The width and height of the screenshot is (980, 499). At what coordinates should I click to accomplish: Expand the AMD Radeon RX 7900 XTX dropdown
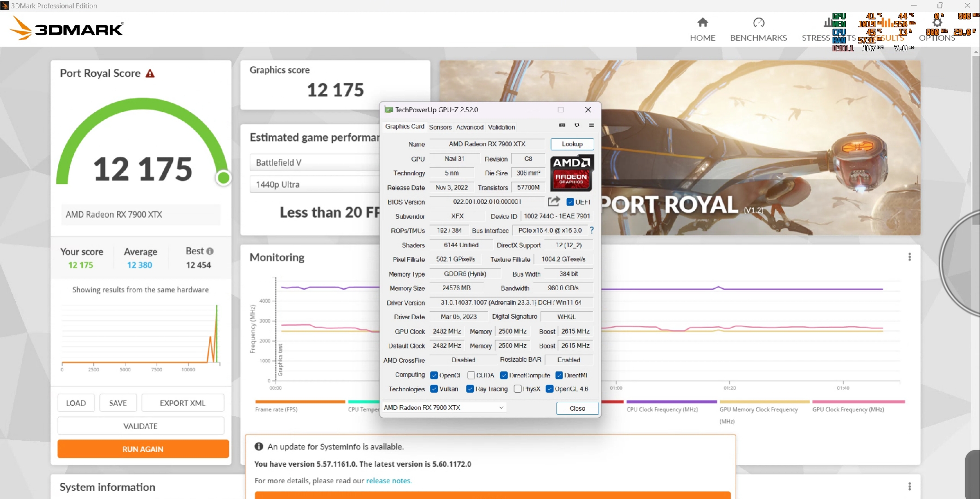(501, 408)
